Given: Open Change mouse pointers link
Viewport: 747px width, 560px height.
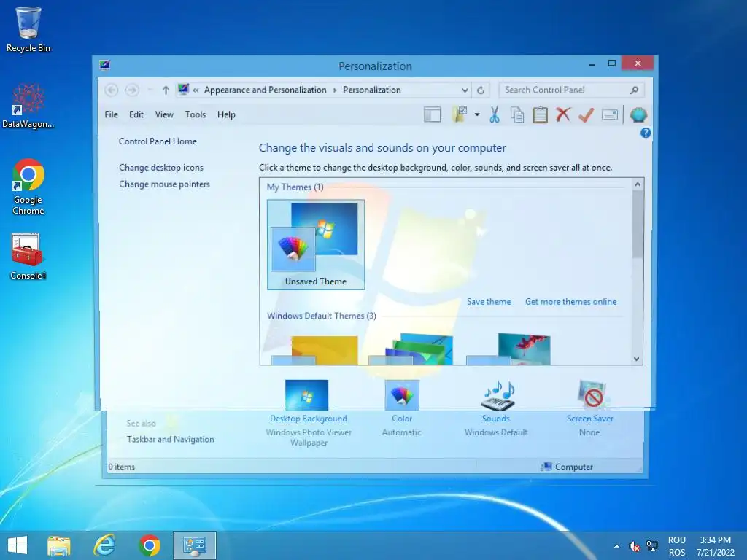Looking at the screenshot, I should click(x=164, y=184).
